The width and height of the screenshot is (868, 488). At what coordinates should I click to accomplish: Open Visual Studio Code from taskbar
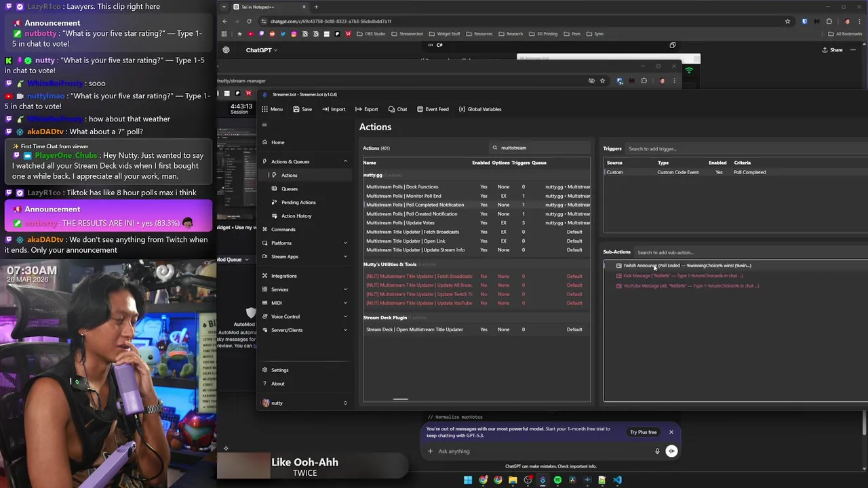617,480
